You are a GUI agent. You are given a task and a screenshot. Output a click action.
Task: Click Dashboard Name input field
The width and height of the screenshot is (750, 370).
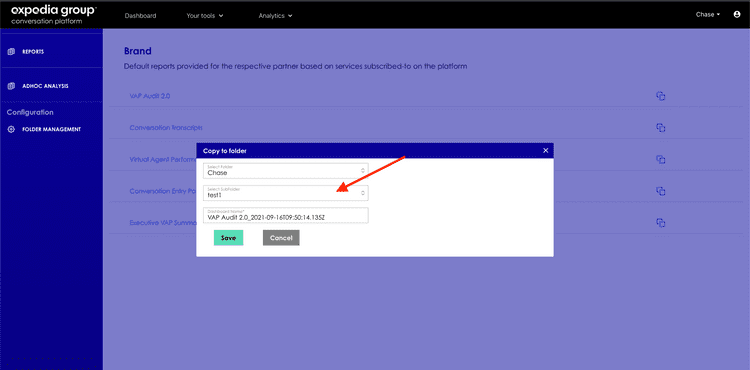pyautogui.click(x=286, y=215)
